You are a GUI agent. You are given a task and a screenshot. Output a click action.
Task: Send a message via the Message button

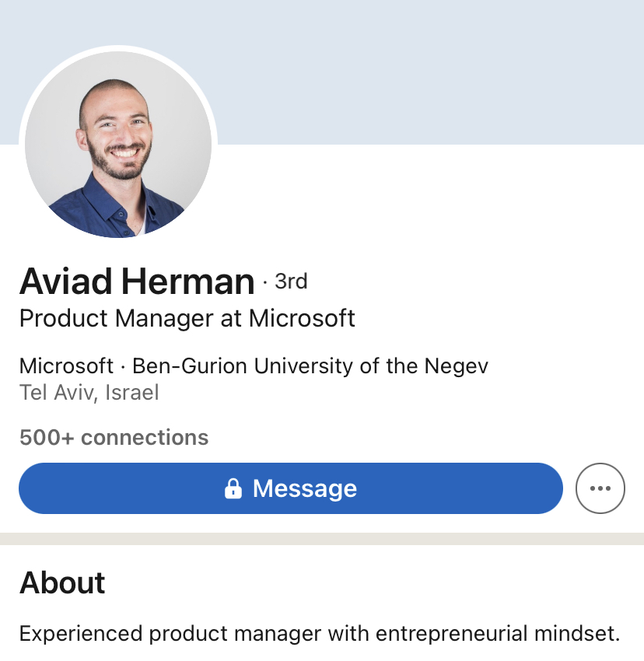(x=291, y=488)
